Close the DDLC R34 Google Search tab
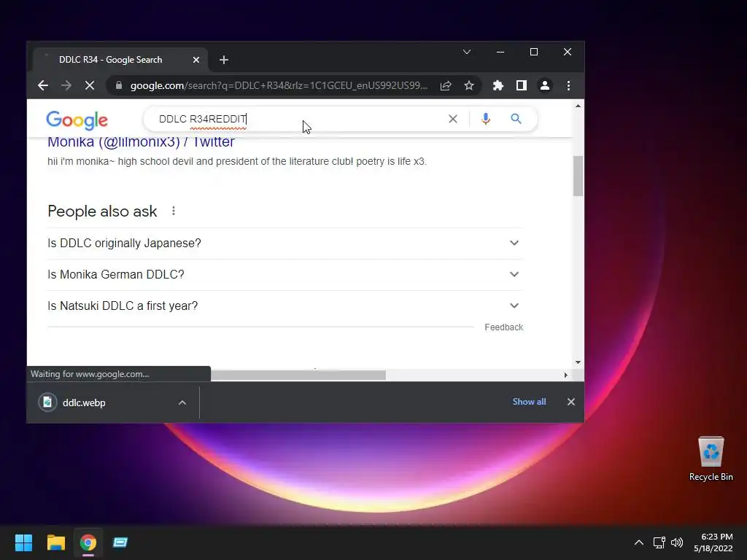This screenshot has width=747, height=560. (196, 60)
